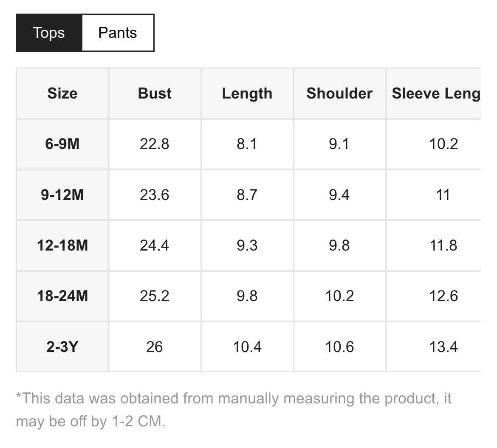497x448 pixels.
Task: Click the 8.7 length value cell
Action: click(x=247, y=195)
